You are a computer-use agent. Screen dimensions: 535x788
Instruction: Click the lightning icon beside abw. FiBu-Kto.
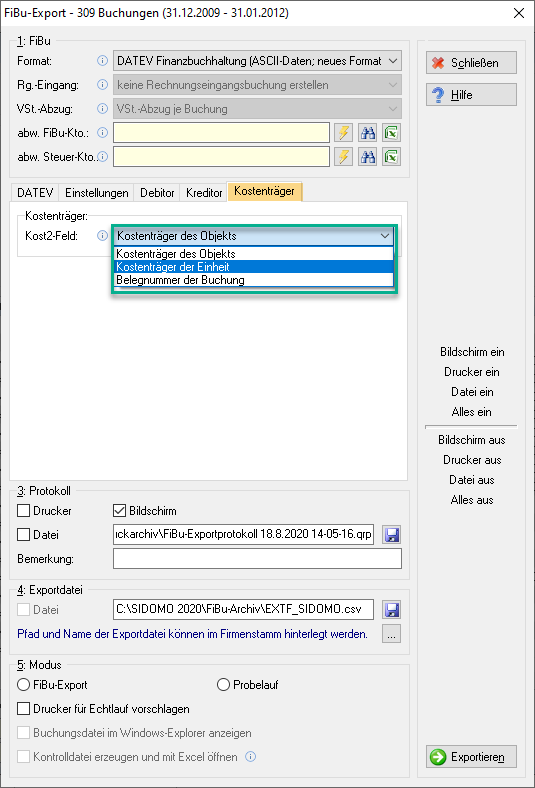tap(343, 133)
